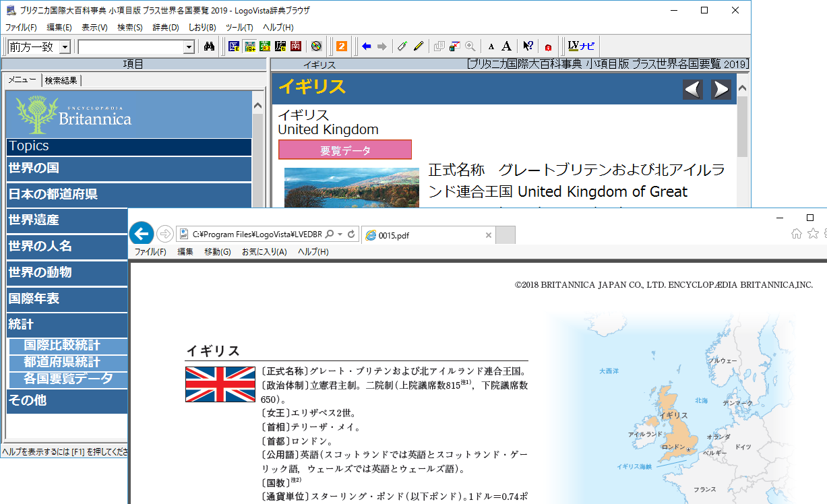827x504 pixels.
Task: Click the black dictionary icon with yellow mark
Action: click(280, 46)
